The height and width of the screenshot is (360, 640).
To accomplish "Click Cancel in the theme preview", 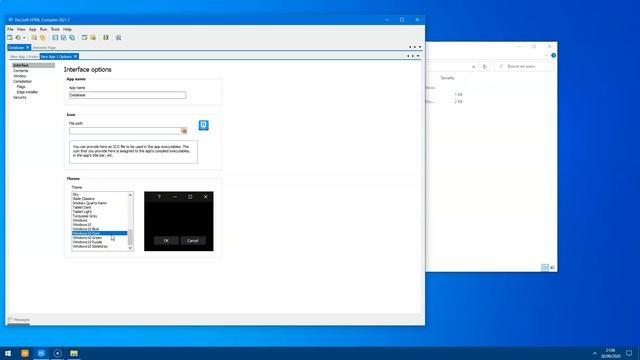I will [x=193, y=241].
